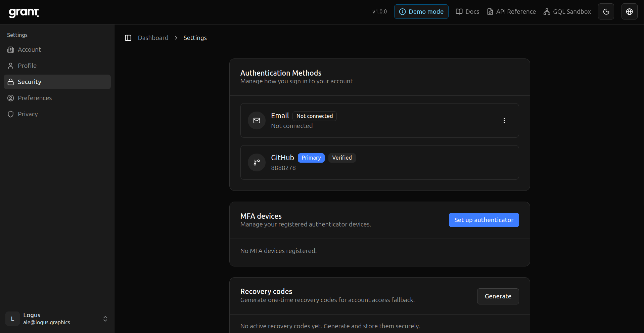Click the v1.0.0 version label
This screenshot has height=333, width=644.
coord(379,12)
